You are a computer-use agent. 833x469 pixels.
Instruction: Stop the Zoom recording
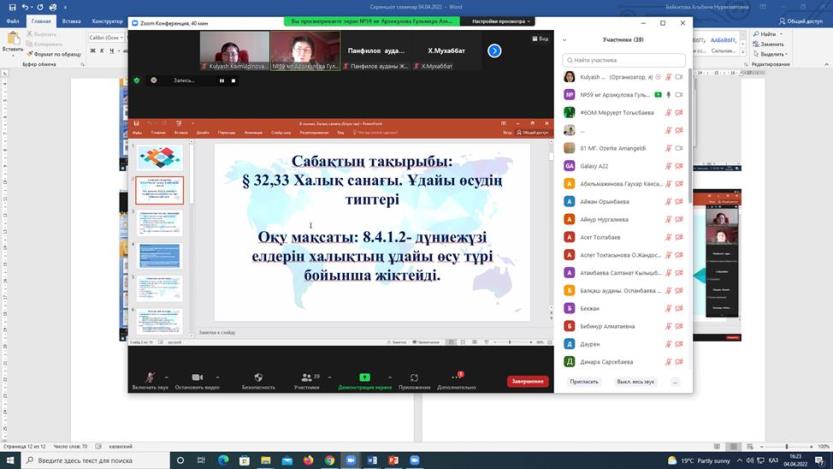tap(233, 81)
